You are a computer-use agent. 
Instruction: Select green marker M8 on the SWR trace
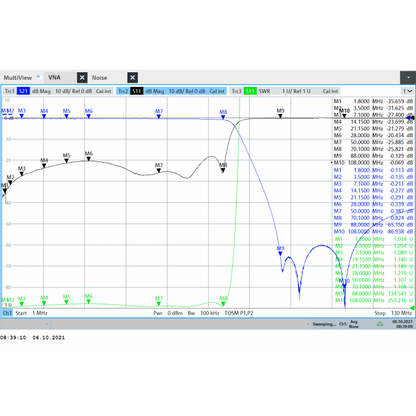(223, 301)
